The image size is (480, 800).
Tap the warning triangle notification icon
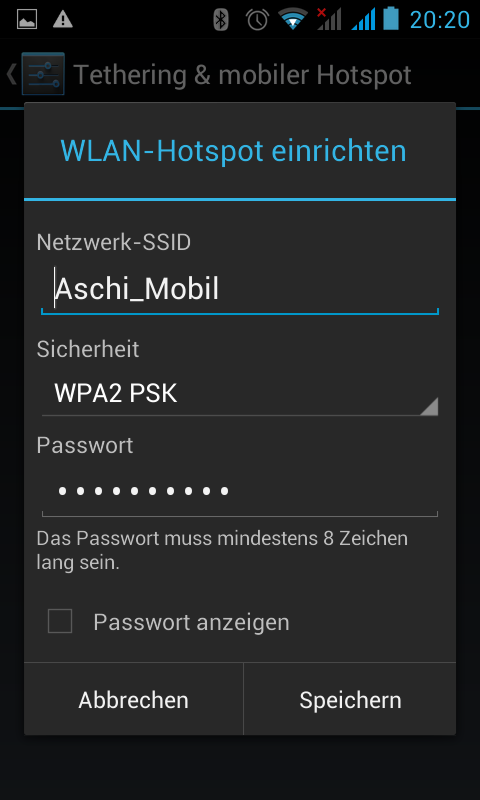click(x=63, y=19)
